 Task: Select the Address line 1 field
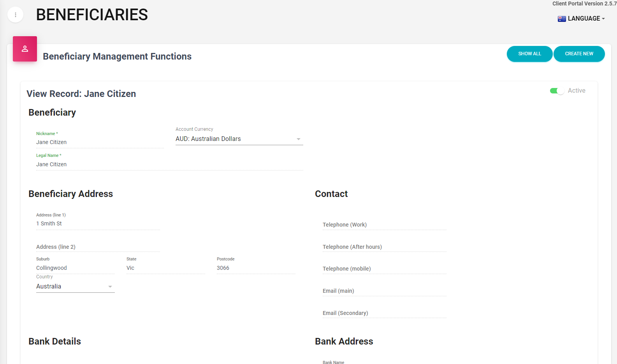pos(98,224)
